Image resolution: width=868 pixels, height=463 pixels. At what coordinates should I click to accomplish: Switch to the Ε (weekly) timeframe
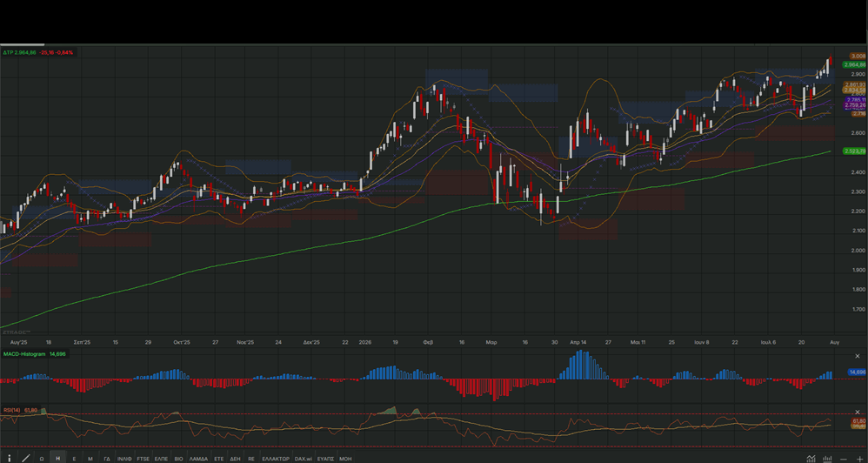click(x=74, y=459)
